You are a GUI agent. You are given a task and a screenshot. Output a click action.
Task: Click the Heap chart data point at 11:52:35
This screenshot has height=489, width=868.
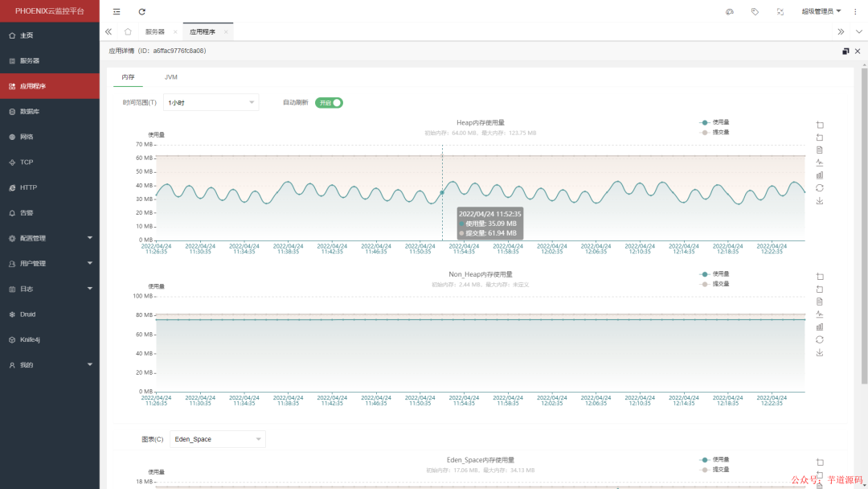[x=442, y=192]
